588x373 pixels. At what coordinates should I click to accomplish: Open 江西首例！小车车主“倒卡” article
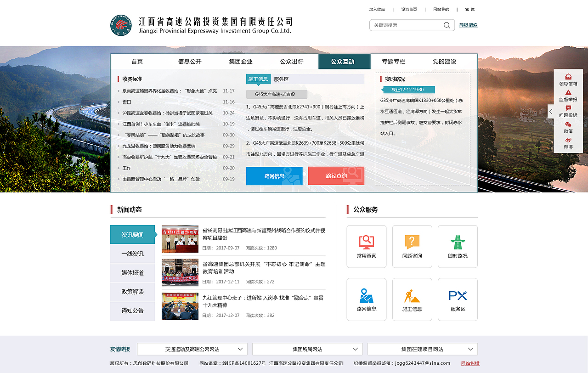click(x=161, y=124)
